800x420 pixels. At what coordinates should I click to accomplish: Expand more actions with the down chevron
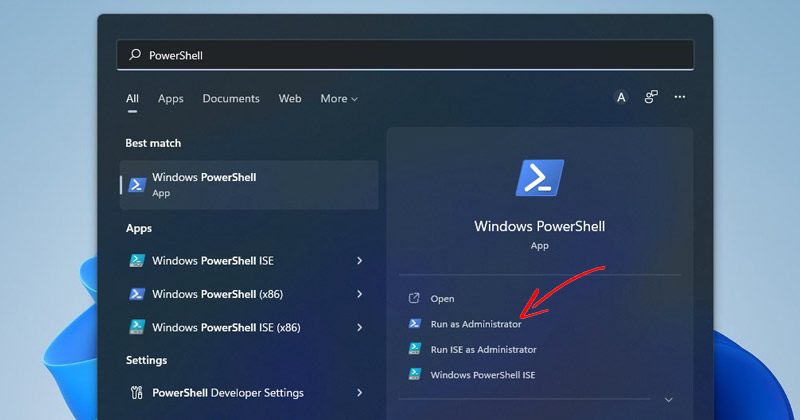point(668,400)
